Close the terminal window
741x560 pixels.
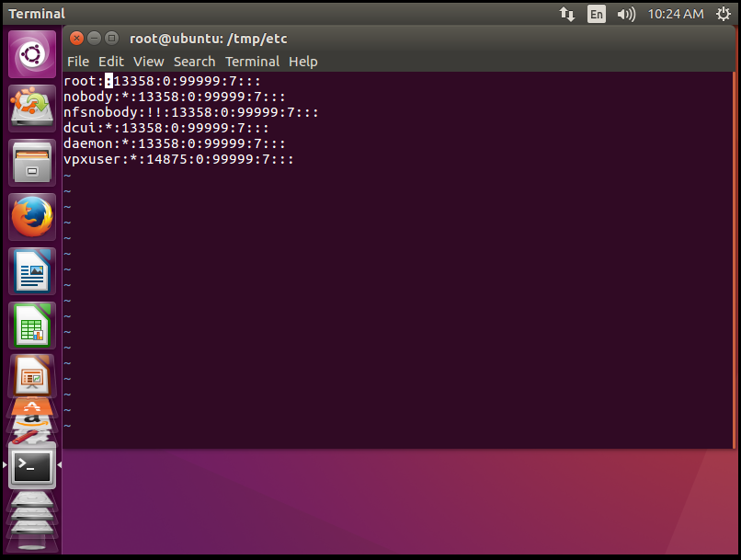(x=76, y=38)
